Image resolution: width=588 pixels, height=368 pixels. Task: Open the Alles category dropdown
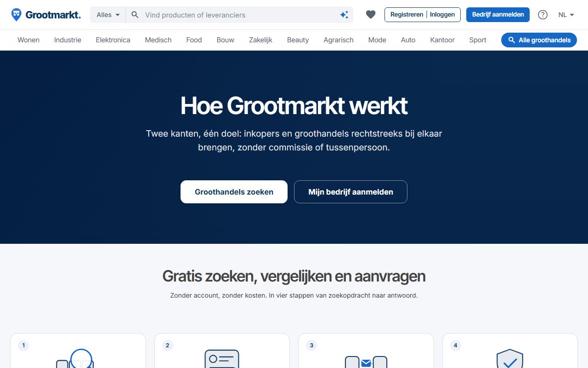pyautogui.click(x=108, y=15)
